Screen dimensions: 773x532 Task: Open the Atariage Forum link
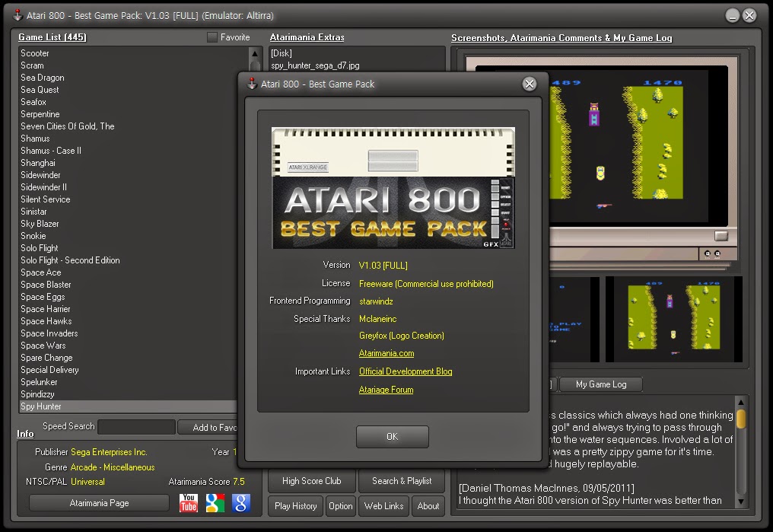coord(386,390)
